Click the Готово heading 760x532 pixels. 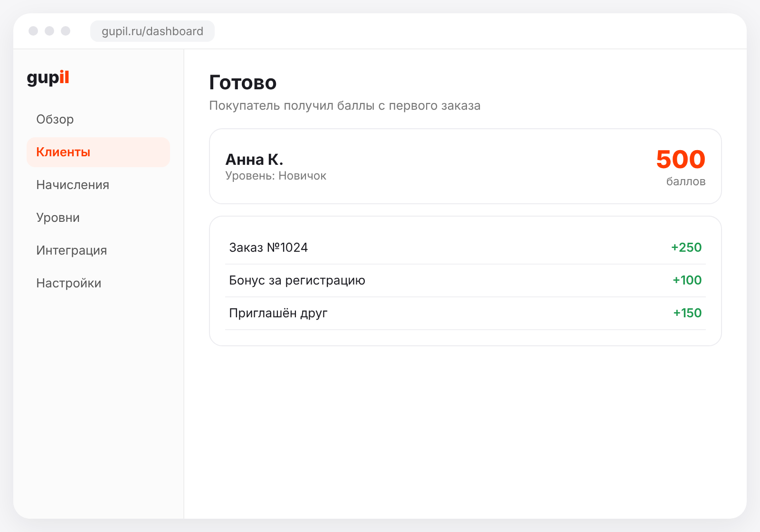(243, 83)
